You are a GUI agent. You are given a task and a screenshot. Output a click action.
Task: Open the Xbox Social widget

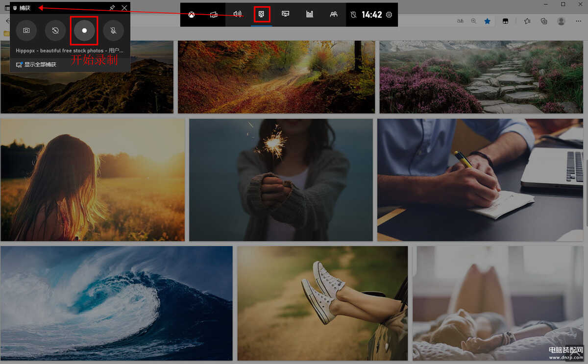[x=334, y=15]
